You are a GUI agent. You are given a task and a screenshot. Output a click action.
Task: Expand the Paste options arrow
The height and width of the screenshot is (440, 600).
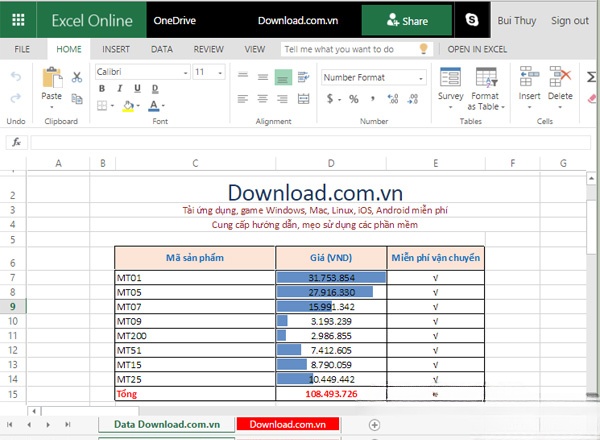click(x=52, y=107)
